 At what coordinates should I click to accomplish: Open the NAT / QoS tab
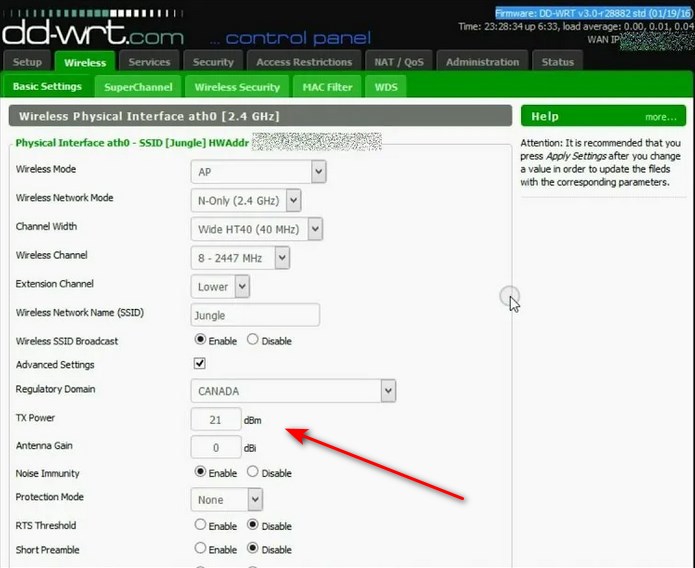pyautogui.click(x=398, y=62)
